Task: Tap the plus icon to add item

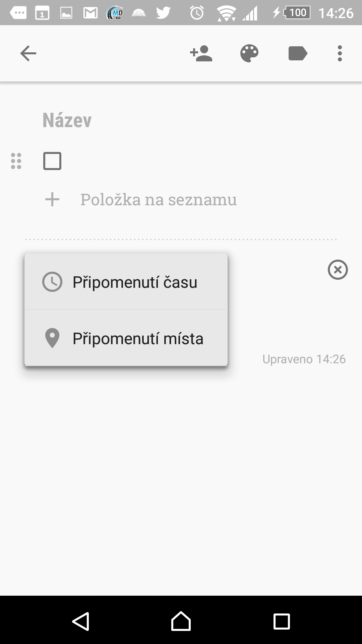Action: pos(52,200)
